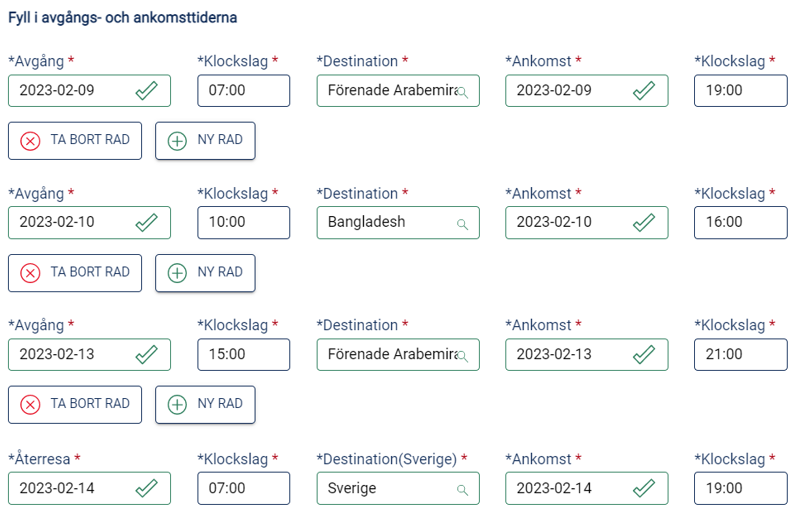Viewport: 804px width, 516px height.
Task: Add NY RAD below 2023-02-13 row
Action: [x=205, y=405]
